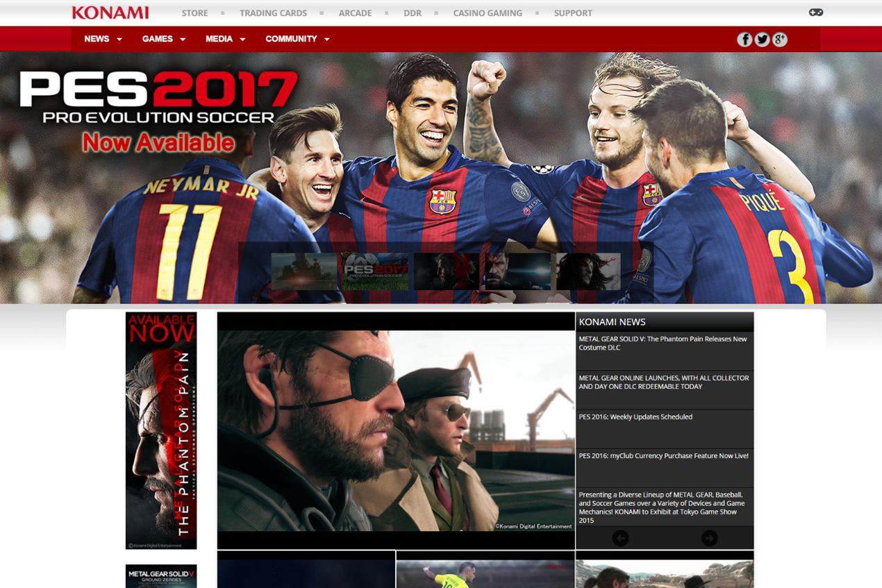
Task: Open the Twitter social icon
Action: tap(762, 40)
